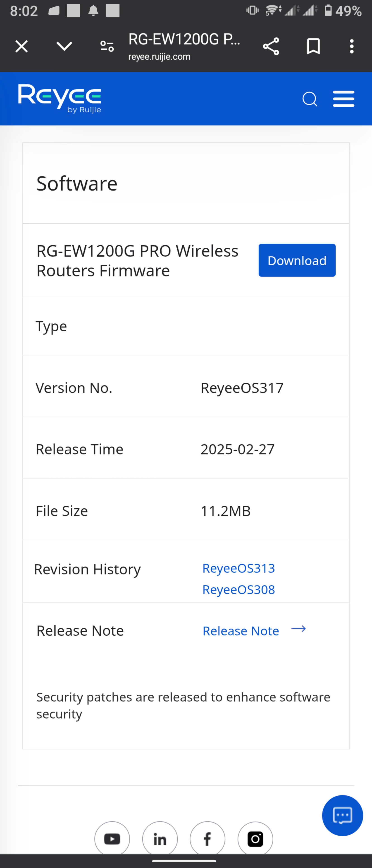Visit the YouTube social page
The height and width of the screenshot is (868, 372).
[112, 839]
